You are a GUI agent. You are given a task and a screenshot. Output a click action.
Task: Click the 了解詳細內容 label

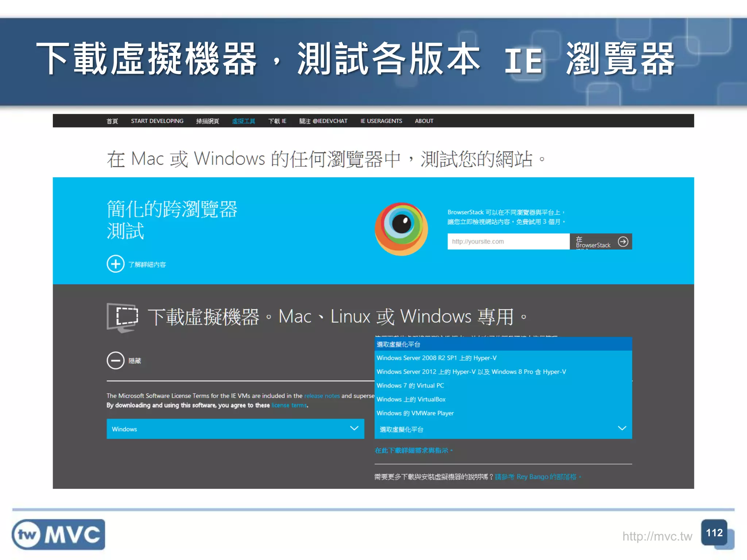coord(147,264)
